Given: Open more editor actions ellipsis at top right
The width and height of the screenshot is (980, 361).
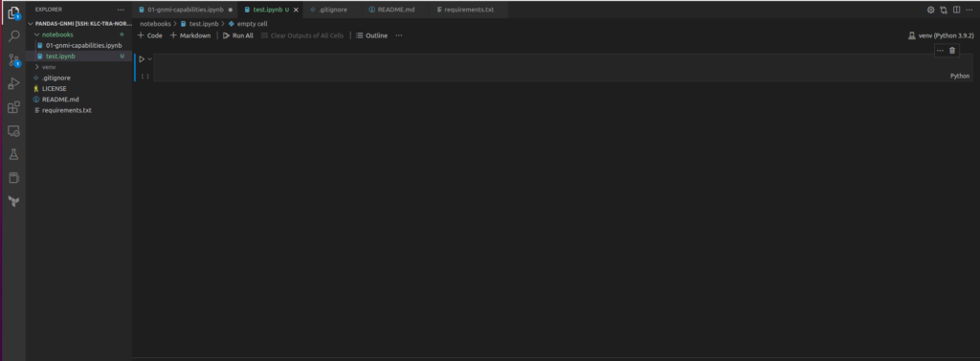Looking at the screenshot, I should point(970,10).
